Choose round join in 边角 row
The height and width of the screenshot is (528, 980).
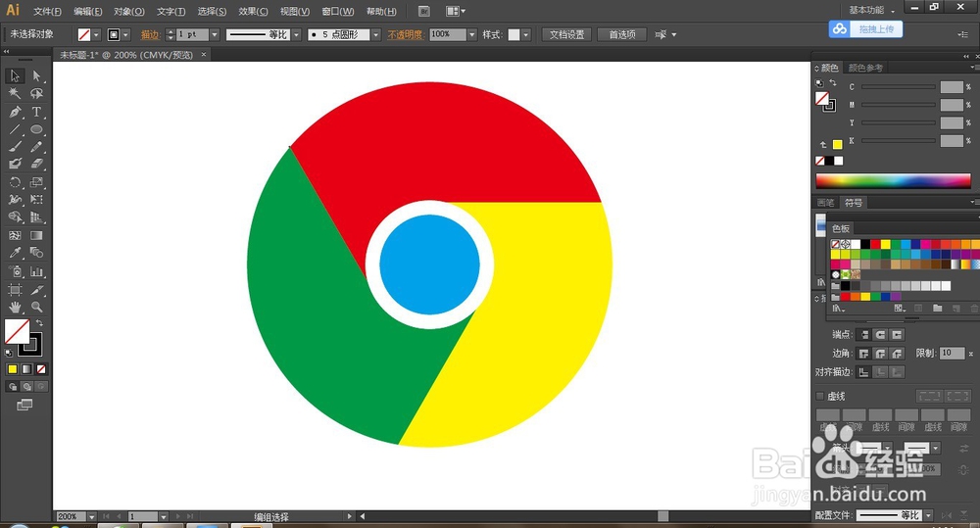880,354
